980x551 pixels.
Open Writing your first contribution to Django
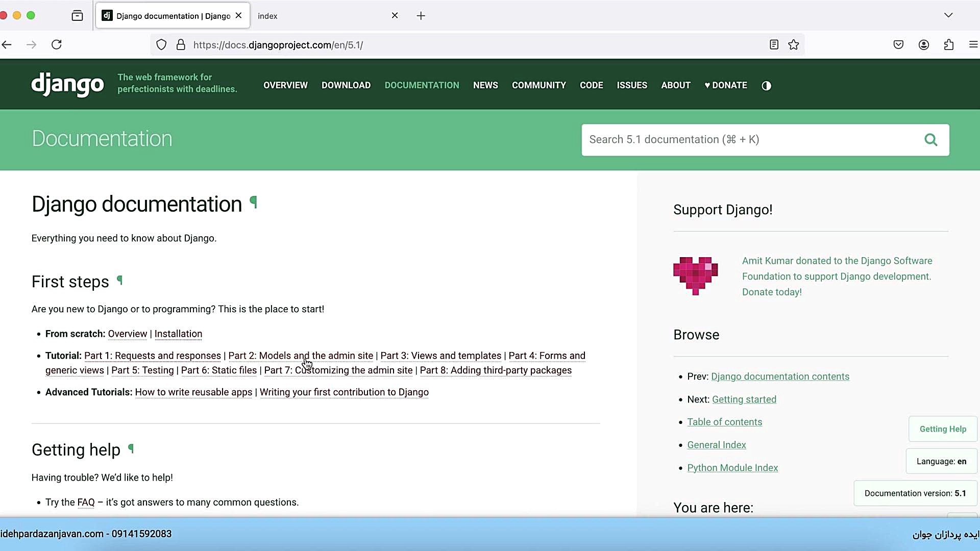pos(344,392)
